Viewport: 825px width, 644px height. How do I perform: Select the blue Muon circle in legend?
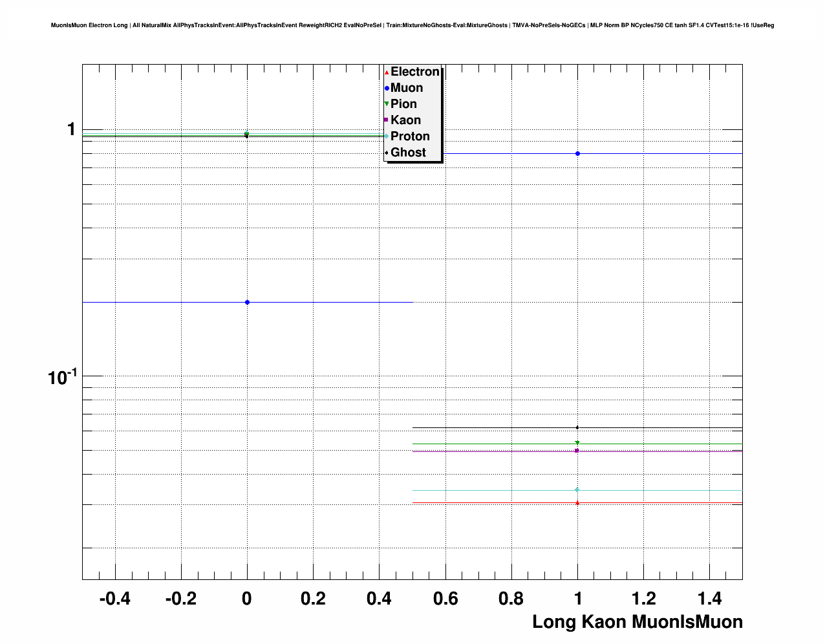point(387,89)
